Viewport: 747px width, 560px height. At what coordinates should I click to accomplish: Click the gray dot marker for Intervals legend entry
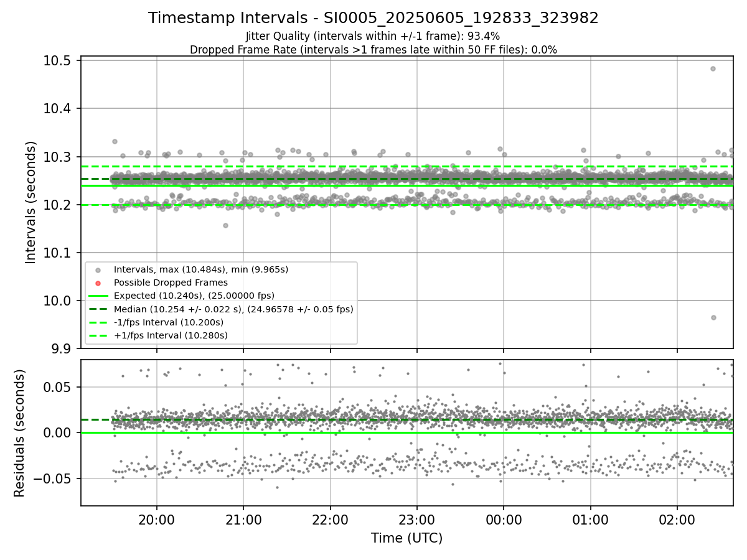pos(98,270)
